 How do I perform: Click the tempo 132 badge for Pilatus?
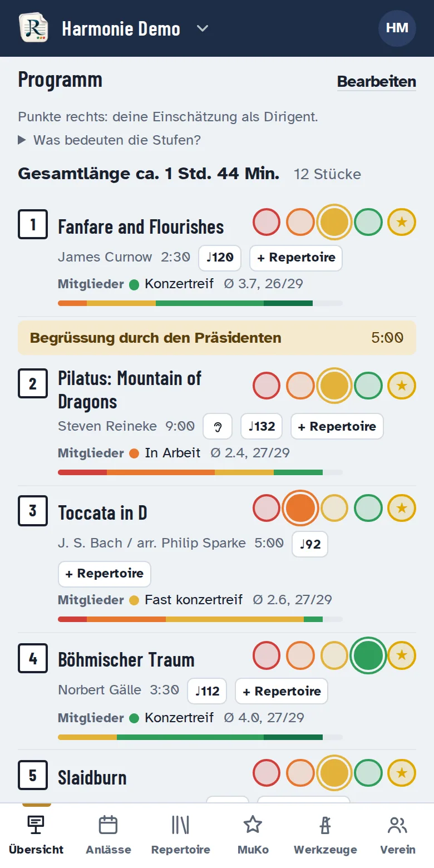[x=262, y=427]
